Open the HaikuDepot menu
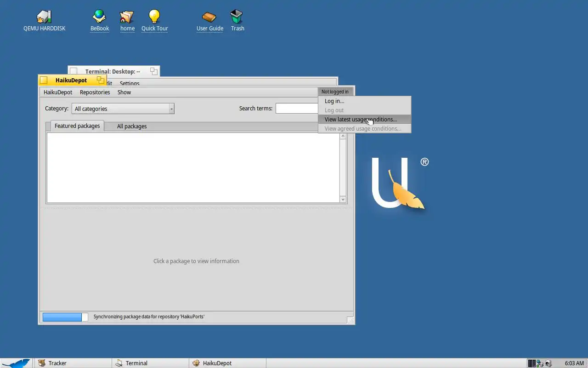The height and width of the screenshot is (368, 588). pyautogui.click(x=58, y=92)
